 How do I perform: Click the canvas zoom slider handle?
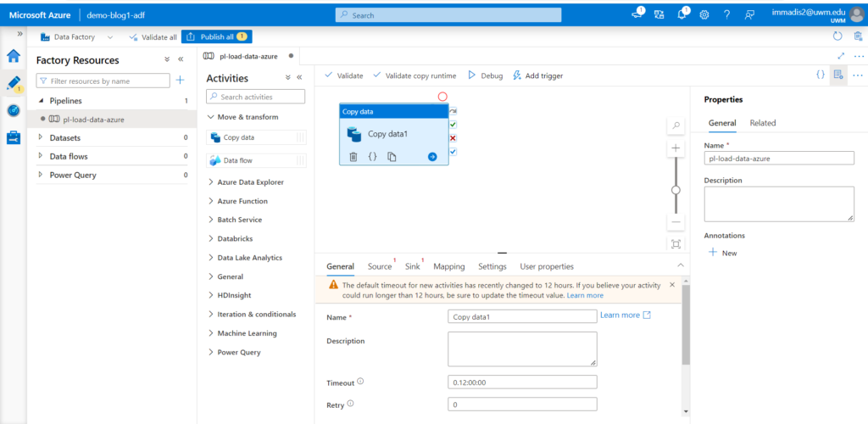(x=676, y=190)
